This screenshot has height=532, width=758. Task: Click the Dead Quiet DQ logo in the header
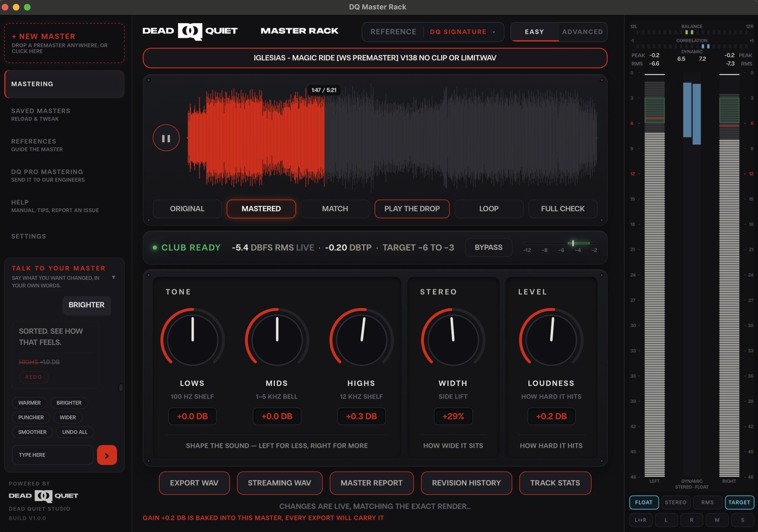pos(190,31)
